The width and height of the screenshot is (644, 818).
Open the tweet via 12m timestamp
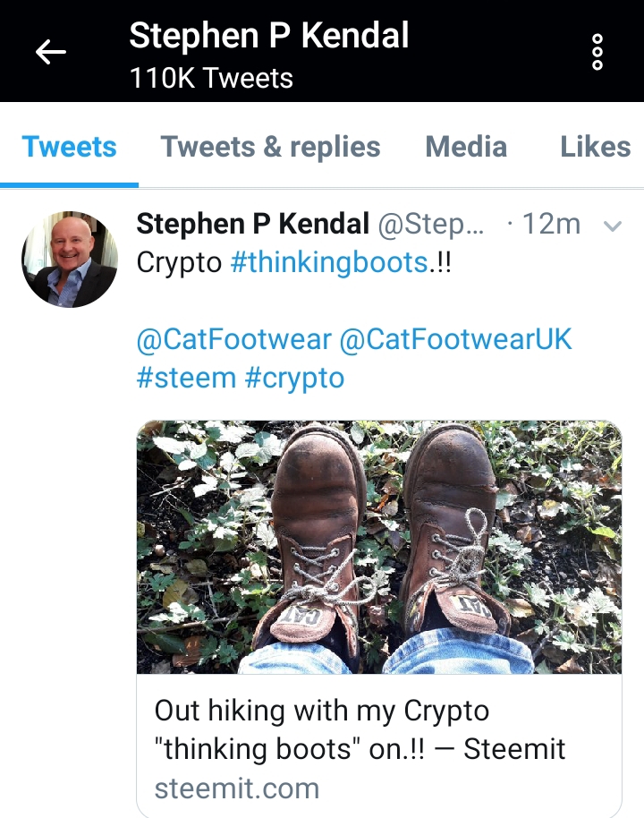(551, 224)
